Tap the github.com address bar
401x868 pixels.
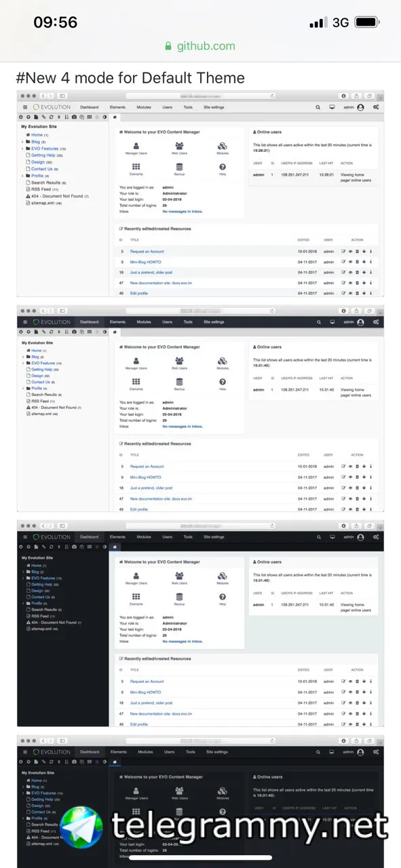point(200,46)
